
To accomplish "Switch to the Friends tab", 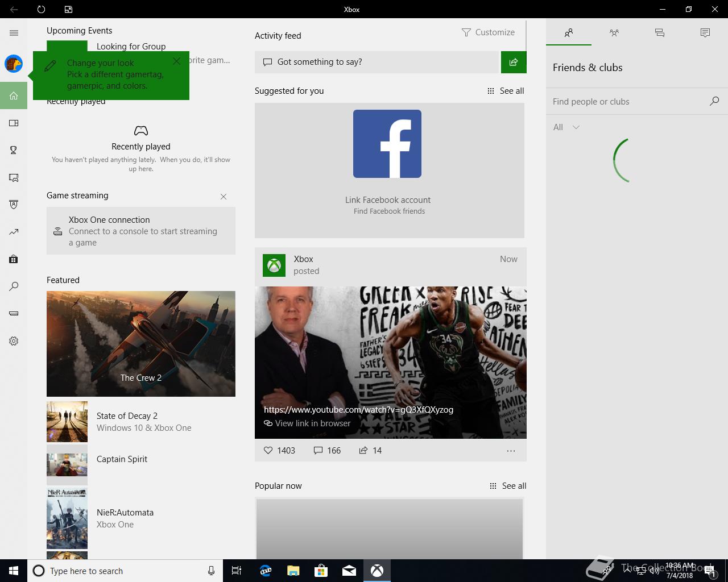I will (569, 32).
